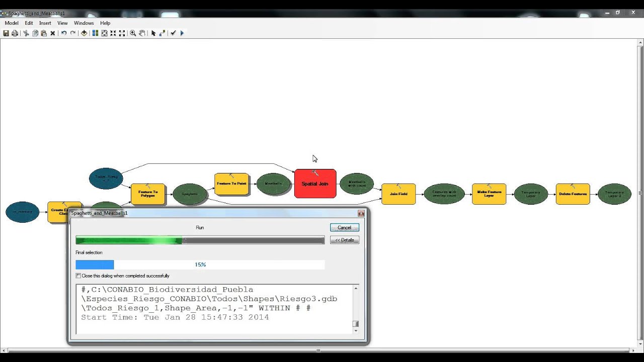Validate the entire model with checkmark
This screenshot has width=644, height=362.
tap(173, 33)
